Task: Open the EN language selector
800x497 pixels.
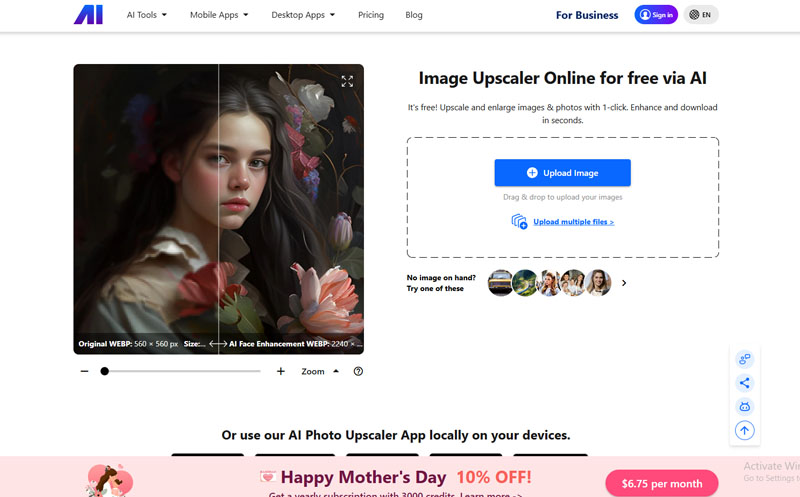Action: pyautogui.click(x=701, y=15)
